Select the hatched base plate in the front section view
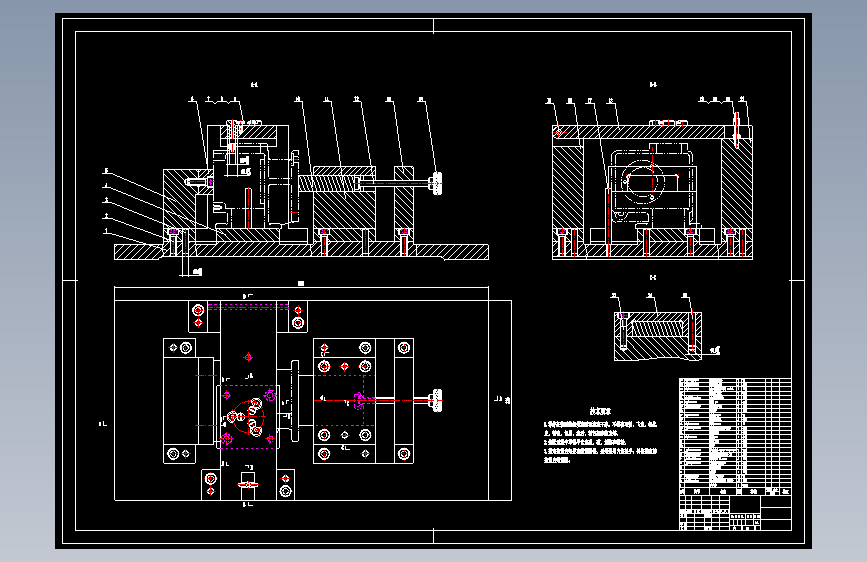Screen dimensions: 867x562 [301, 252]
